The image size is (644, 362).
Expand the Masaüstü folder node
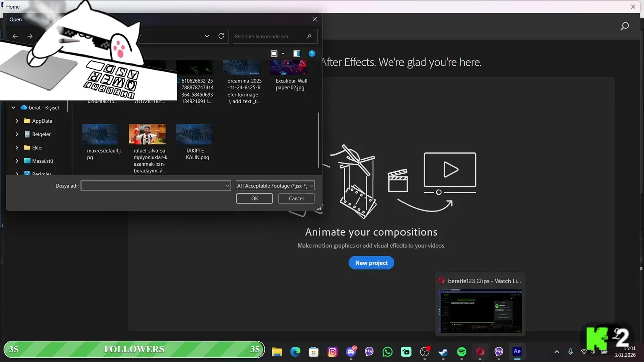tap(17, 161)
